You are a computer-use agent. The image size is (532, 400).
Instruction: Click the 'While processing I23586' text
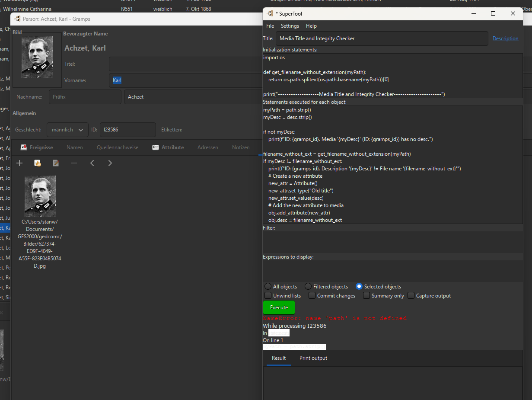295,326
